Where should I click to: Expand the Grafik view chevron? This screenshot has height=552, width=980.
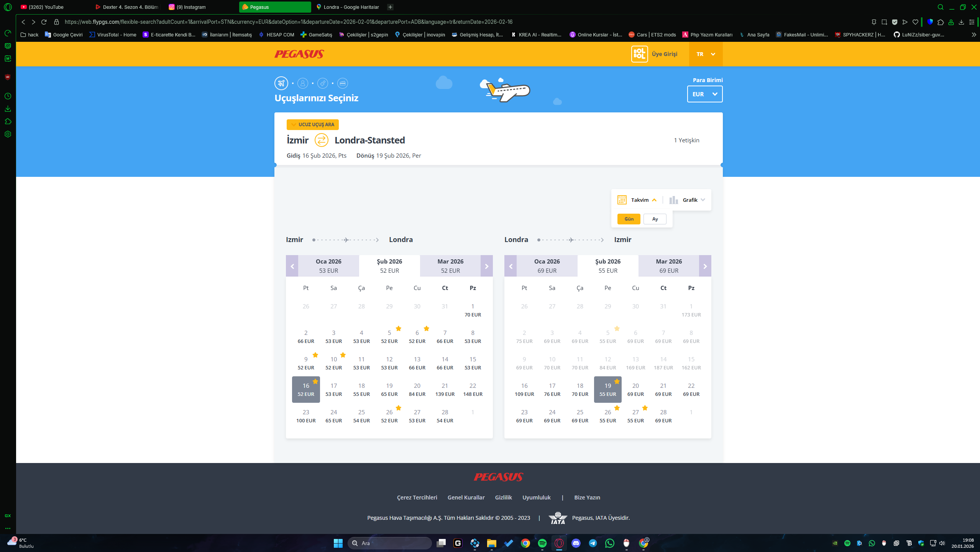click(x=703, y=200)
